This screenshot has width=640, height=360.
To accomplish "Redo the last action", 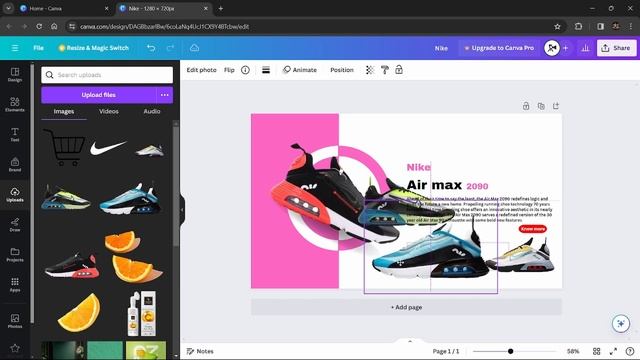I will [x=170, y=48].
